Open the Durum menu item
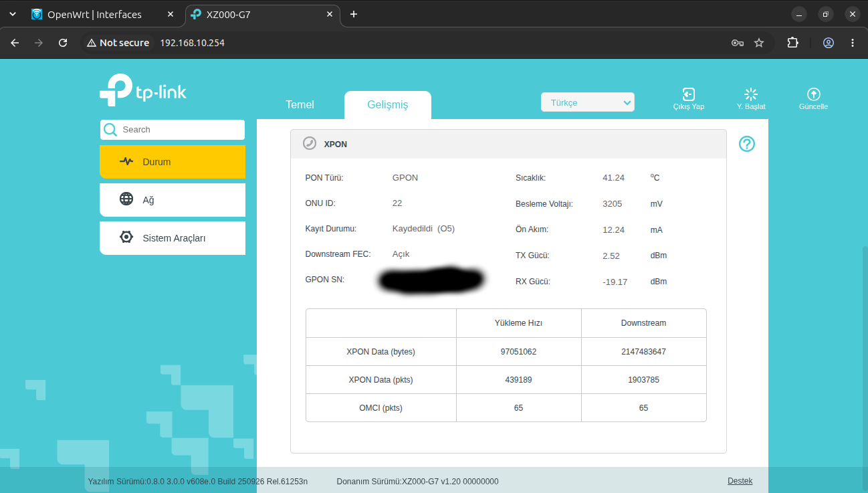 173,162
